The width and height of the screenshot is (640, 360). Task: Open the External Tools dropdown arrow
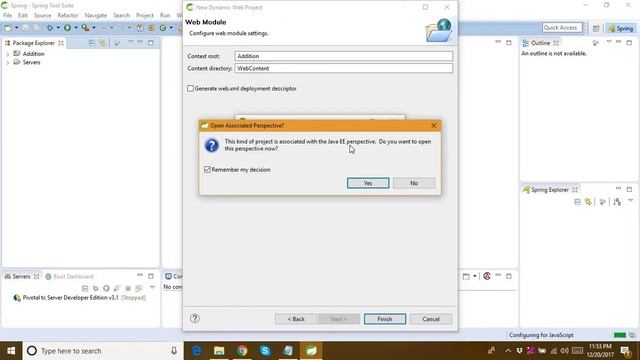click(x=93, y=28)
